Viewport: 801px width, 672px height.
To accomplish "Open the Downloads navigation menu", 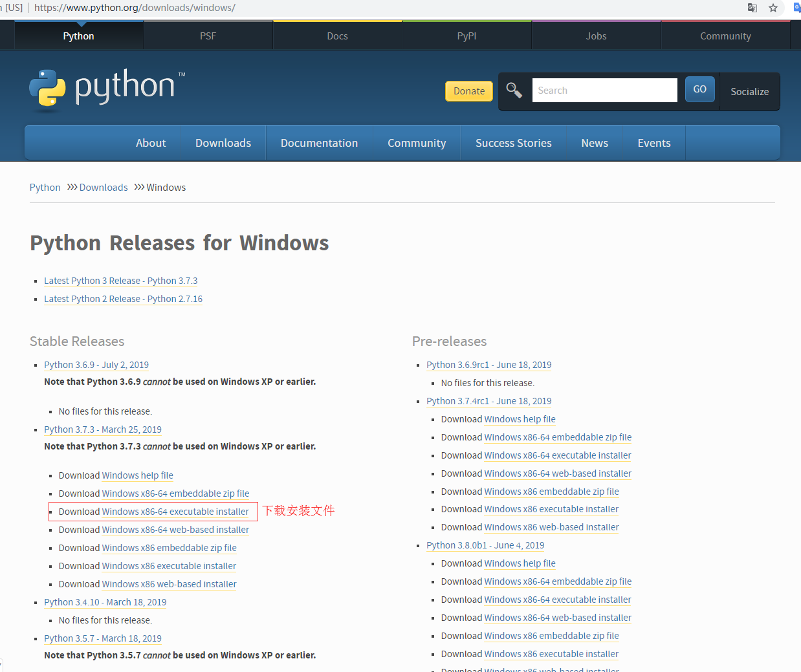I will pos(223,143).
